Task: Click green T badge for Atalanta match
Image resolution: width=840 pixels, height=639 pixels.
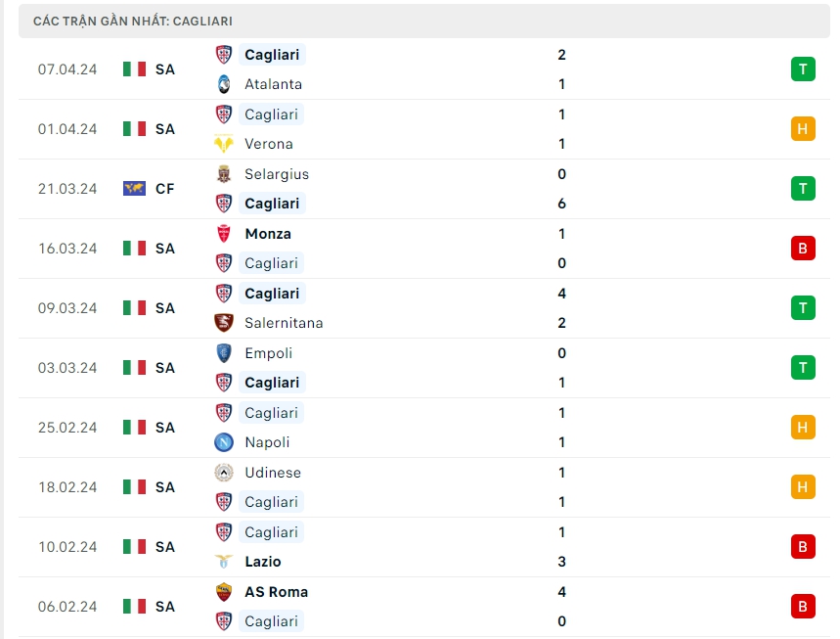Action: tap(803, 68)
